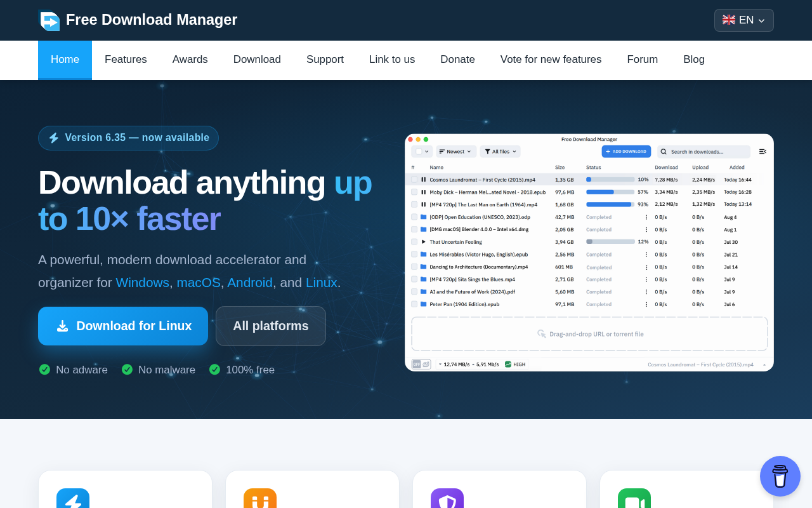Click the Download for Linux button
The height and width of the screenshot is (508, 812).
tap(123, 326)
